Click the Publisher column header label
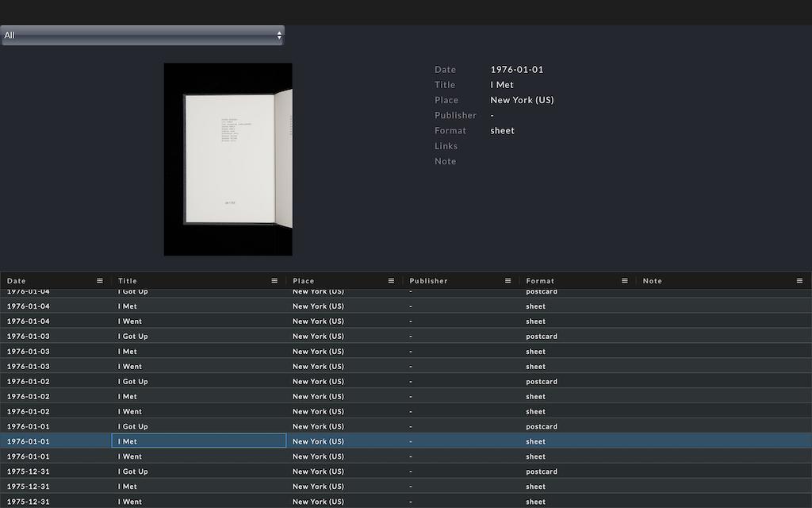This screenshot has height=508, width=812. [x=428, y=281]
